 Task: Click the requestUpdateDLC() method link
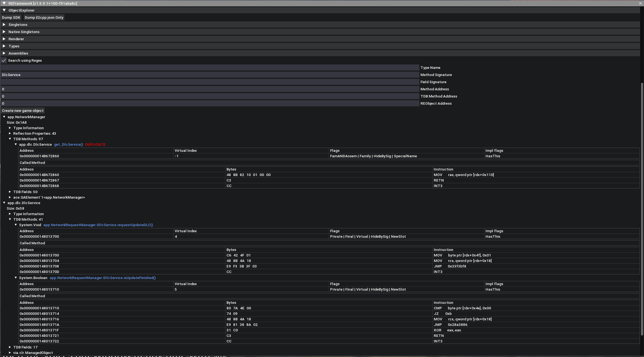[98, 225]
